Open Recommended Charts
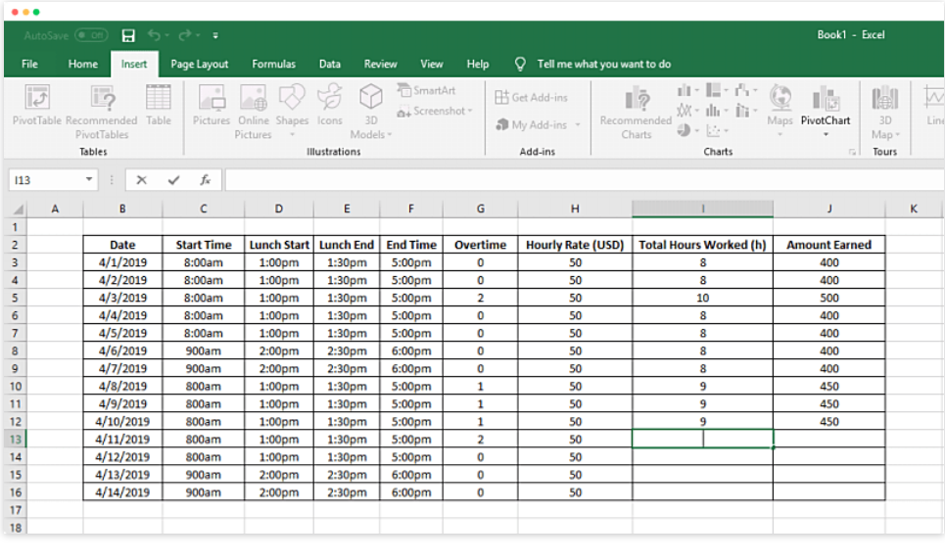The image size is (945, 560). click(x=636, y=113)
